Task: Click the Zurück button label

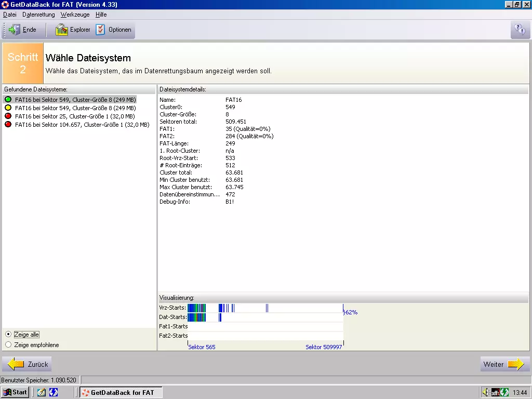Action: point(38,364)
